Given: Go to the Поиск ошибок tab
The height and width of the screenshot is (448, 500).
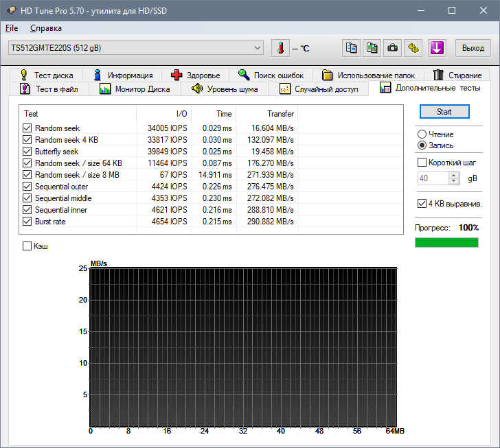Looking at the screenshot, I should pos(271,75).
